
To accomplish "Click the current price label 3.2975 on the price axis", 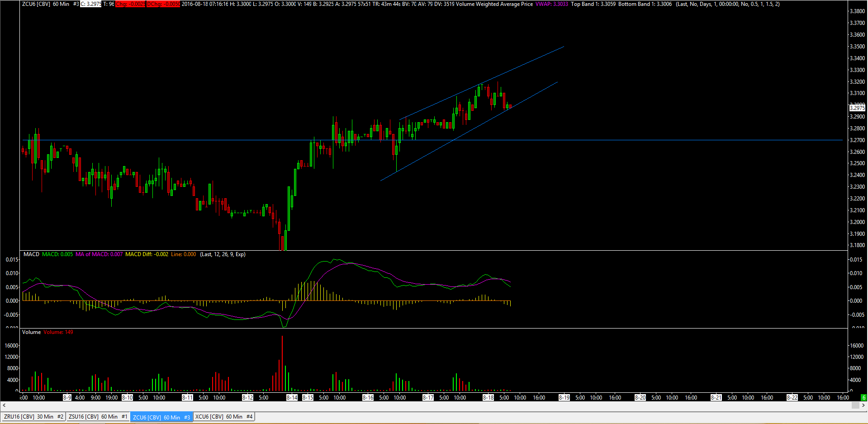I will pos(857,108).
